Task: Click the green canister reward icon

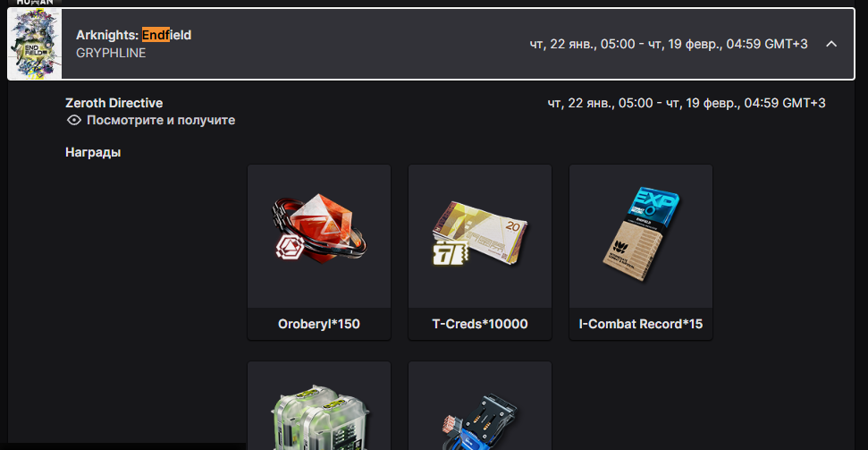Action: tap(319, 416)
